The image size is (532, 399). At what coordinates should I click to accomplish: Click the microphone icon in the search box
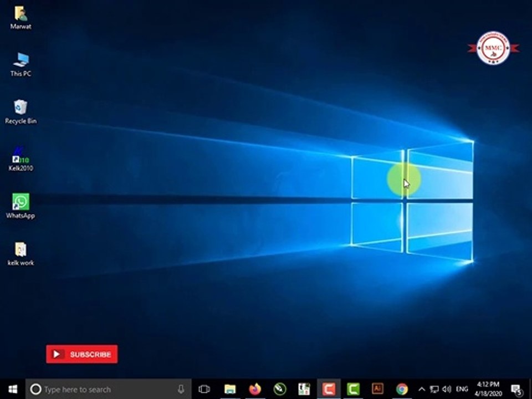(x=181, y=389)
